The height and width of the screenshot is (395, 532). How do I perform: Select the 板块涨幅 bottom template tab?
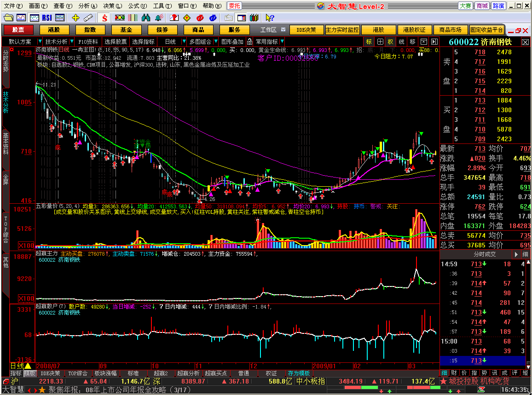coord(105,373)
